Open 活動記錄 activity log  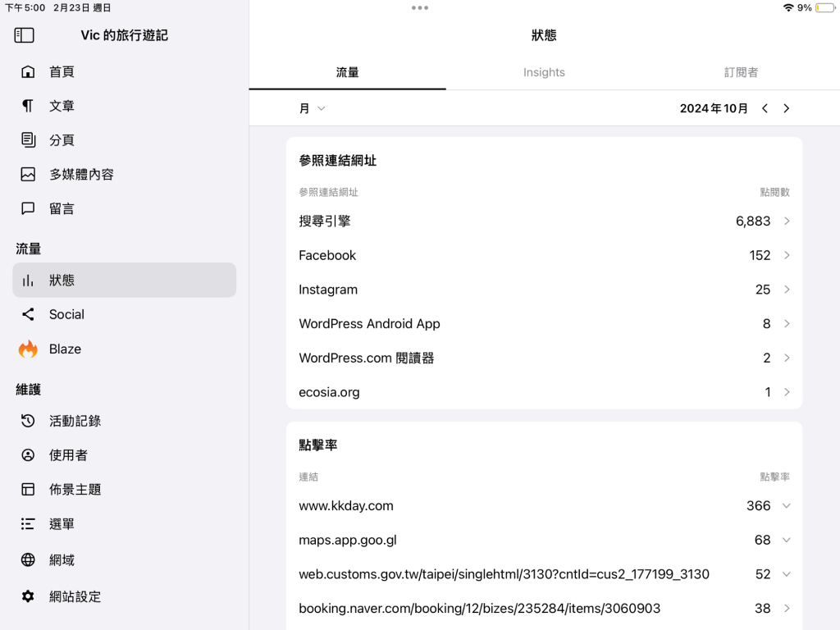pos(75,421)
